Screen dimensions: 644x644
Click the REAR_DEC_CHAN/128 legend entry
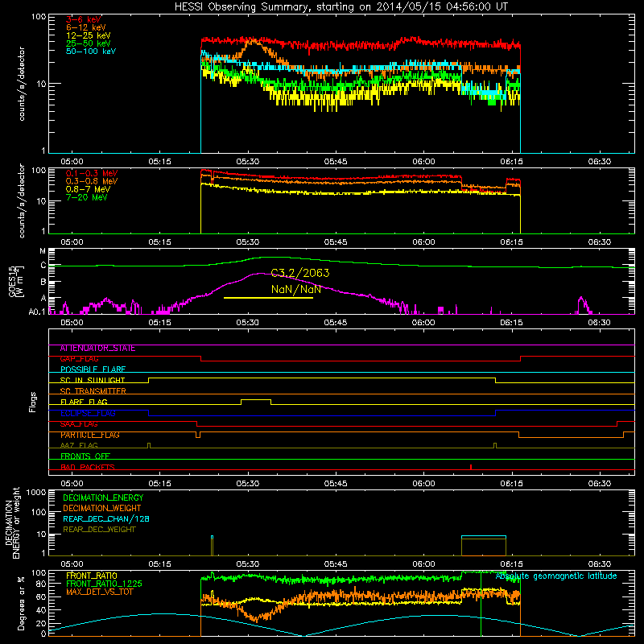[x=106, y=519]
